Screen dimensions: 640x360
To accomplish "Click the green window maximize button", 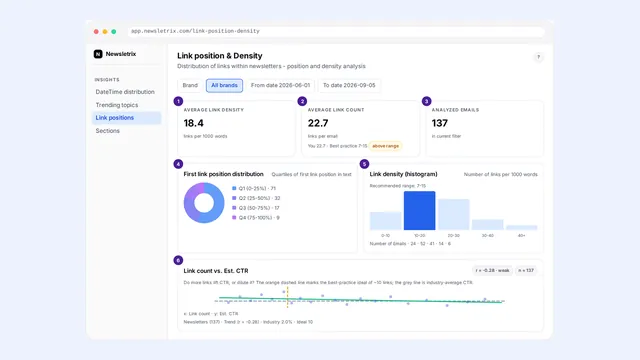I will point(114,31).
